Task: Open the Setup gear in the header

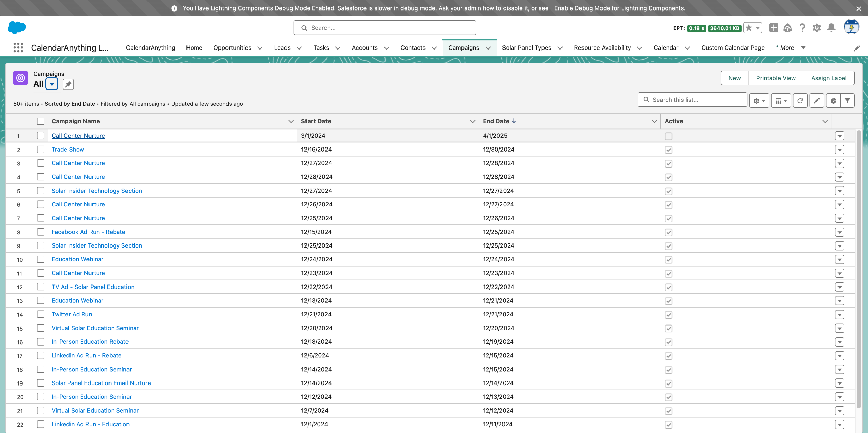Action: [816, 28]
